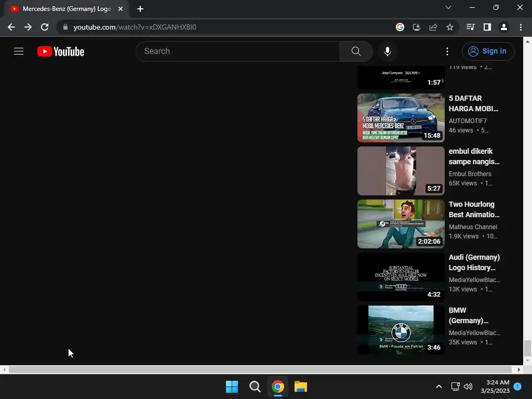The image size is (532, 399).
Task: Open the Windows Start menu
Action: 232,387
